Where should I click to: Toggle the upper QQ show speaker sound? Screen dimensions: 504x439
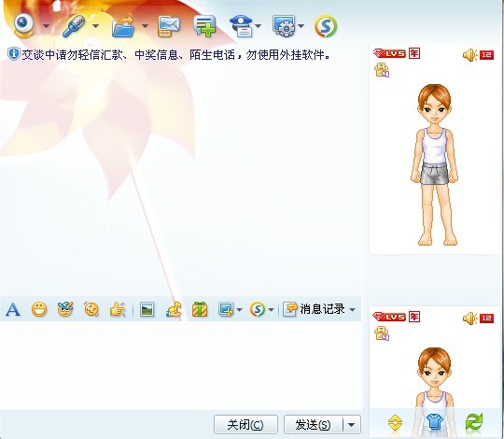click(x=469, y=55)
